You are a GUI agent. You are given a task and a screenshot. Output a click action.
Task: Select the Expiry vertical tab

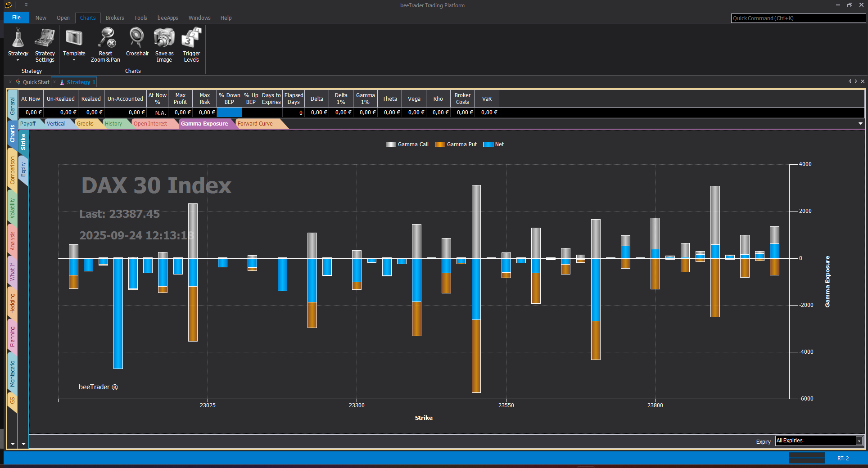(x=23, y=170)
